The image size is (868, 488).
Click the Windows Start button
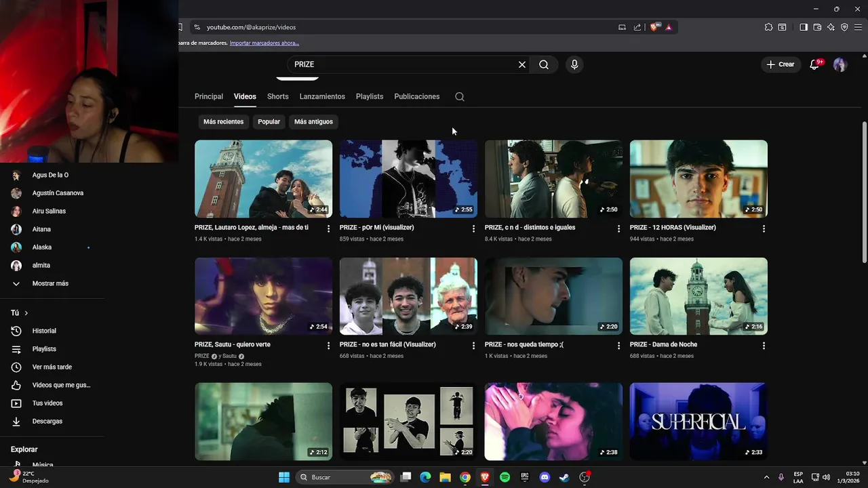click(284, 477)
